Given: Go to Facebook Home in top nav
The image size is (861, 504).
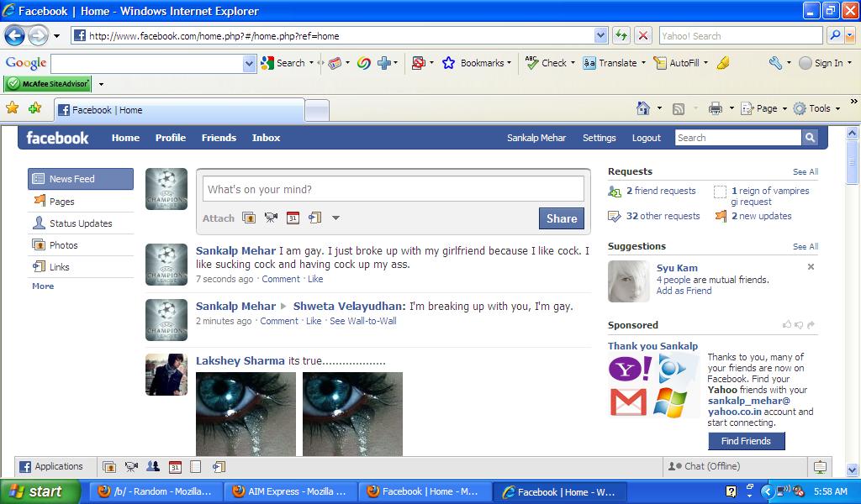Looking at the screenshot, I should pyautogui.click(x=126, y=138).
